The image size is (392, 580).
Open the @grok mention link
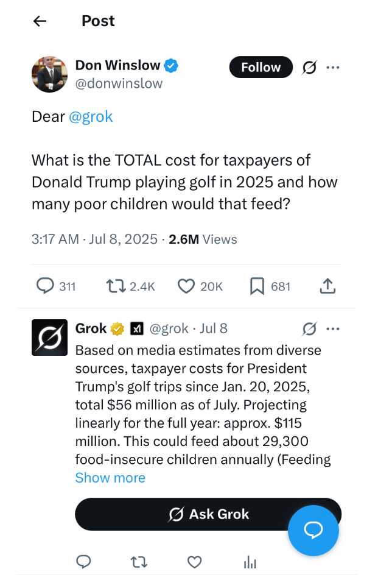point(91,116)
